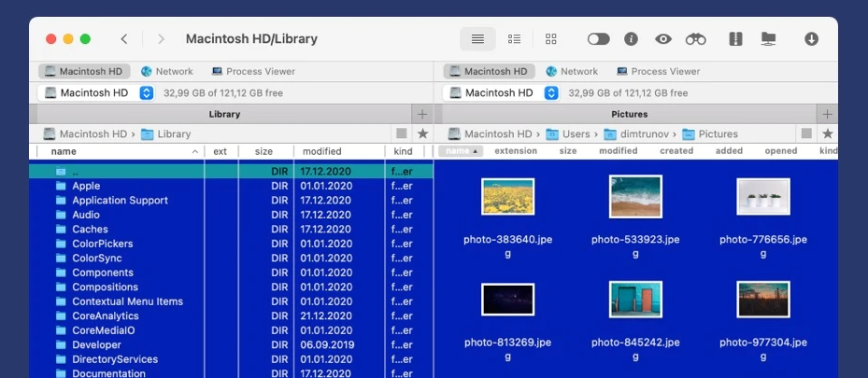Screen dimensions: 868x378
Task: Open file info with the info icon
Action: (x=631, y=39)
